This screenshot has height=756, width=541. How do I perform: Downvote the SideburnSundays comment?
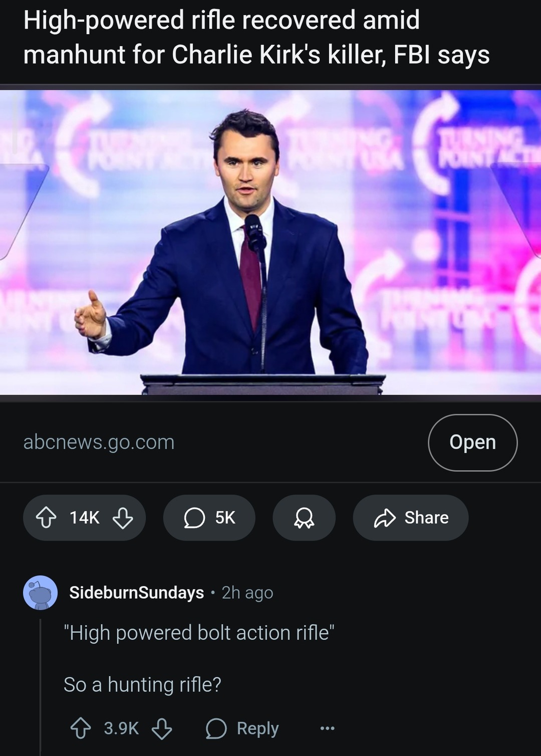tap(162, 728)
